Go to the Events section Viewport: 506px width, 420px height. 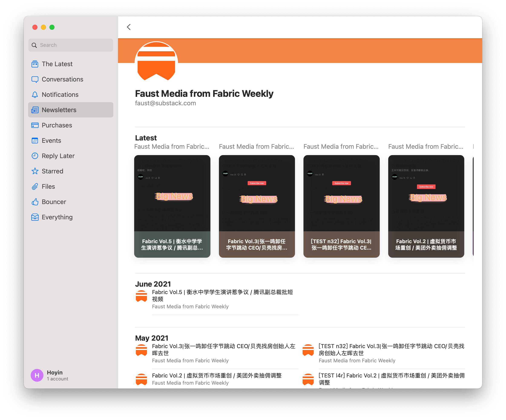[51, 141]
